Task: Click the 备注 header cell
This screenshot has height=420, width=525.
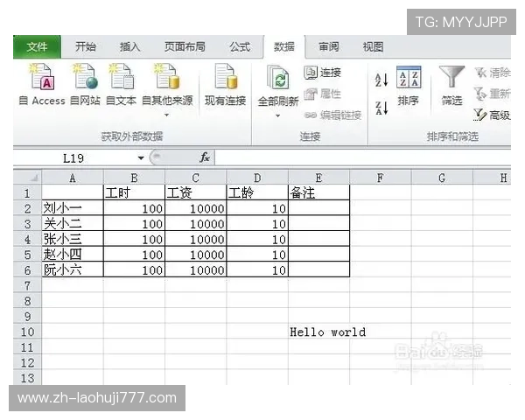Action: [319, 192]
